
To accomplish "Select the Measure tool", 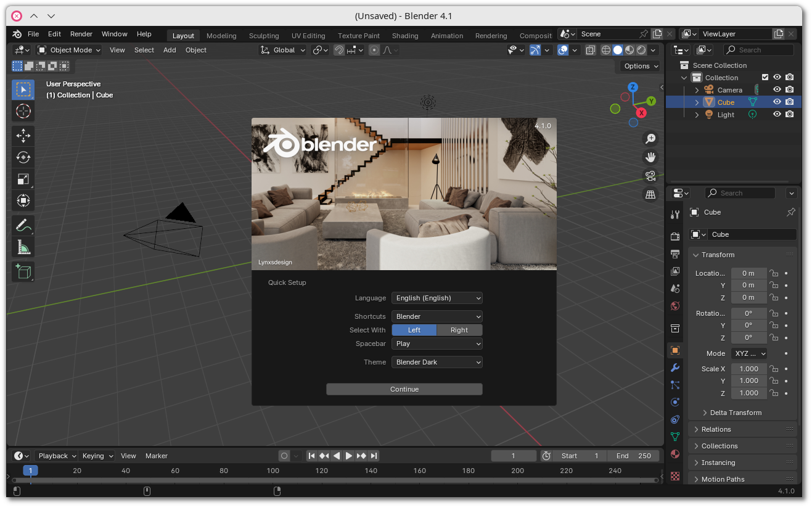I will 23,247.
